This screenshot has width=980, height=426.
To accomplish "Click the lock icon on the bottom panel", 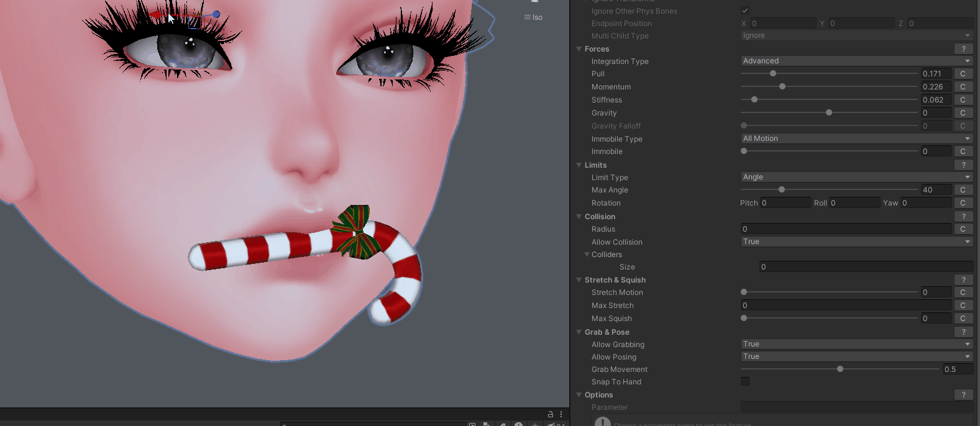I will coord(551,414).
